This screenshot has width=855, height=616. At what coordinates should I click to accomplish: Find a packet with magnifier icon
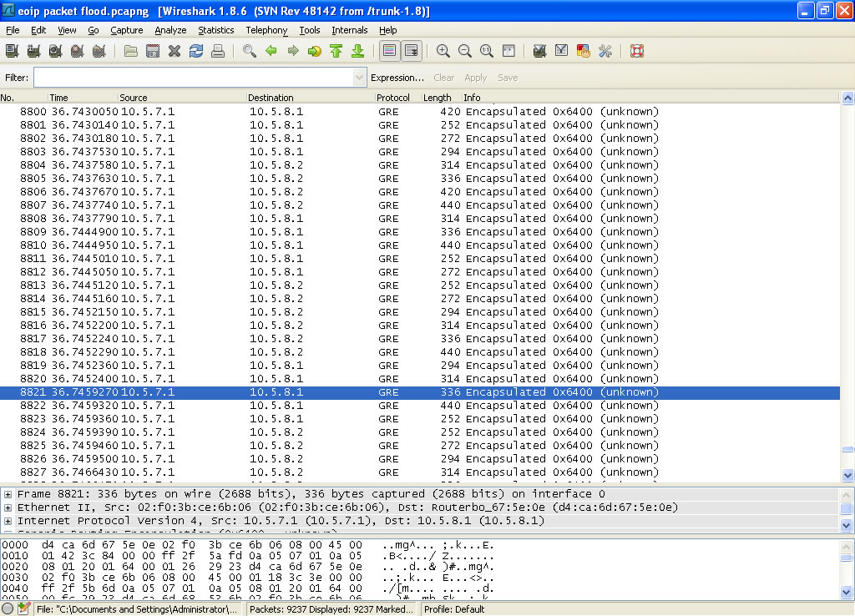[250, 51]
